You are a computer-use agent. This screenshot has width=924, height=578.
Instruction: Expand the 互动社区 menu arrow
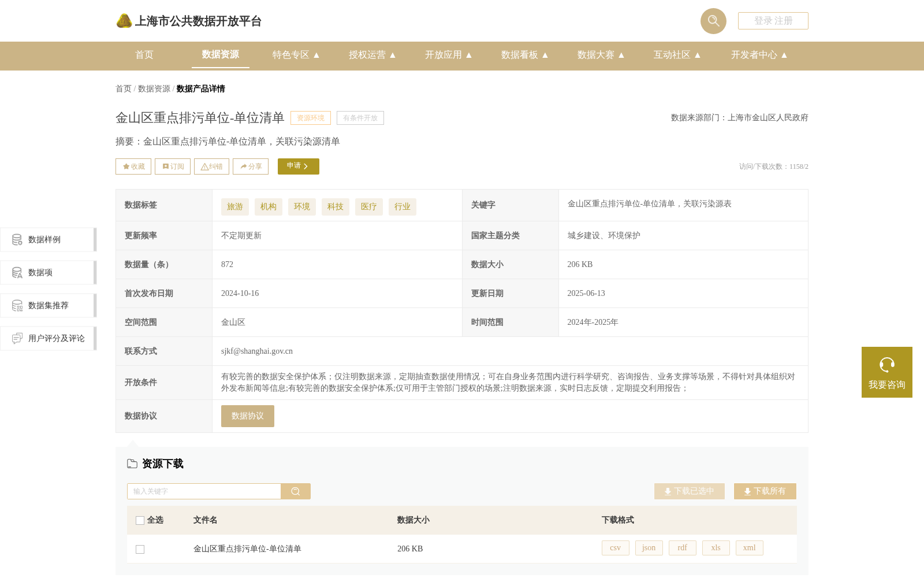click(x=698, y=55)
